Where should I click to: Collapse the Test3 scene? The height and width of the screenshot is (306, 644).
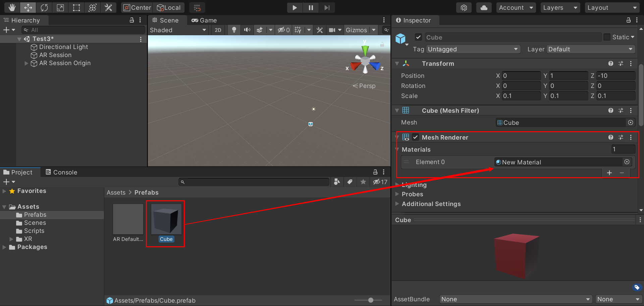click(x=19, y=39)
